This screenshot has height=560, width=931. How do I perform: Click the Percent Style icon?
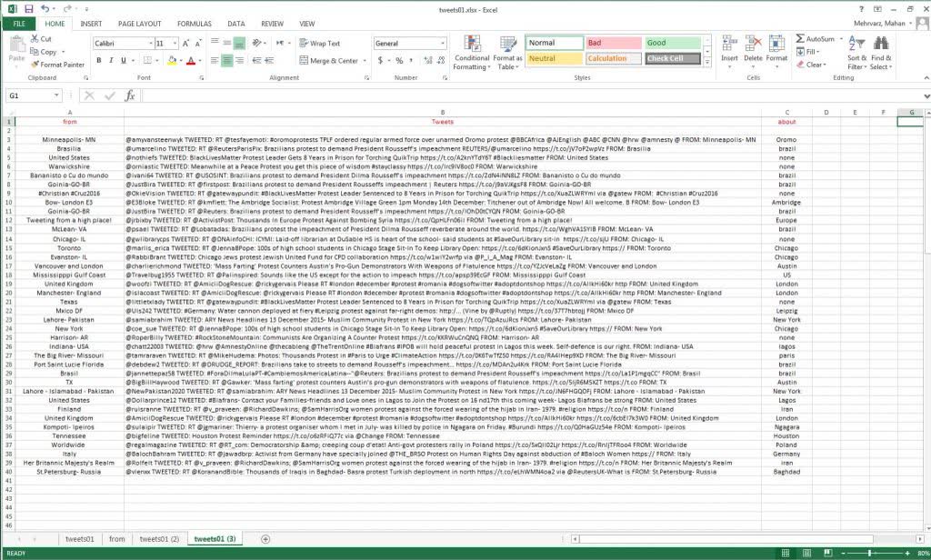[399, 61]
